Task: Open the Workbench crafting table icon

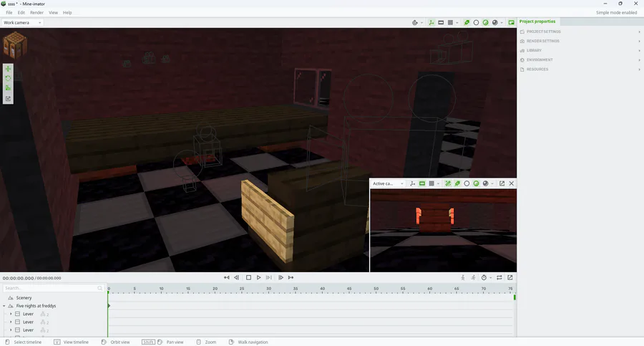Action: pyautogui.click(x=15, y=44)
